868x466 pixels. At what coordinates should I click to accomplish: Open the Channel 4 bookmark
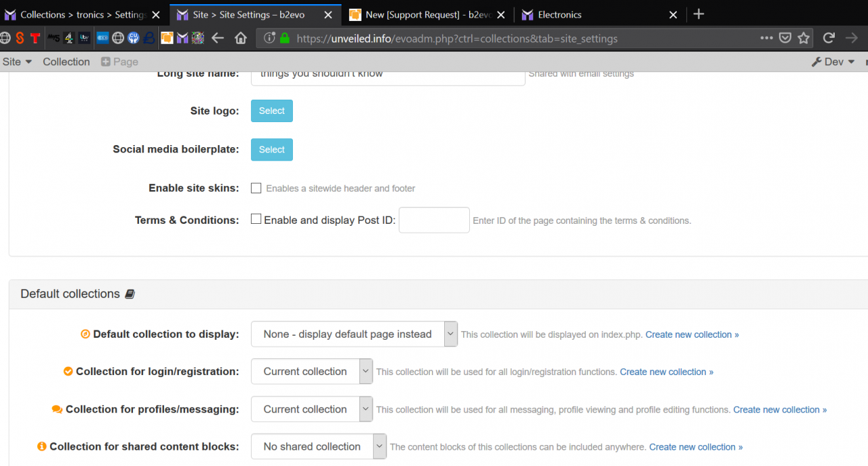(x=69, y=38)
